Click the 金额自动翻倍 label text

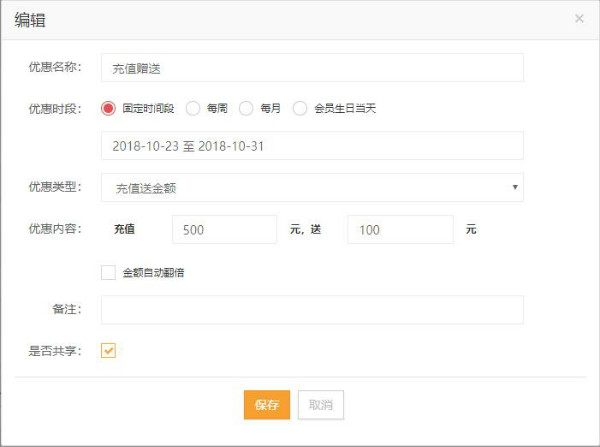tap(153, 271)
